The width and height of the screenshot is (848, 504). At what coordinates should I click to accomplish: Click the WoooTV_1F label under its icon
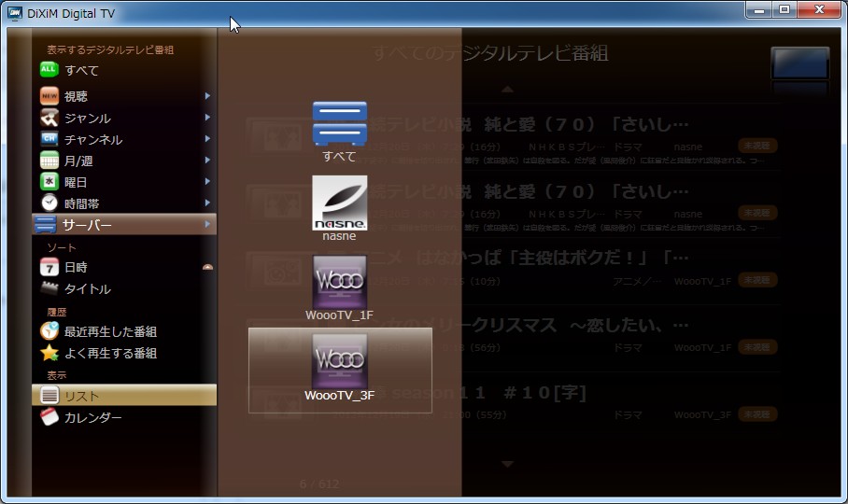pyautogui.click(x=340, y=315)
